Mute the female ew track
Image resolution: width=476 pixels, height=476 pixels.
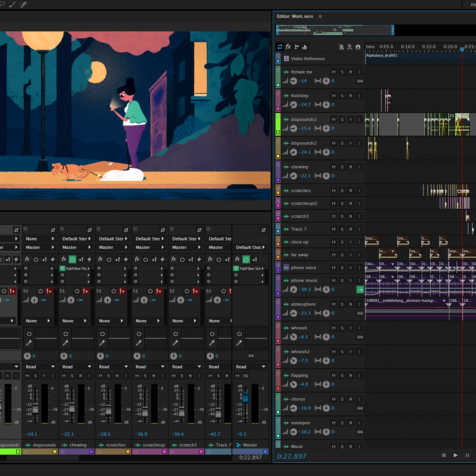(334, 72)
